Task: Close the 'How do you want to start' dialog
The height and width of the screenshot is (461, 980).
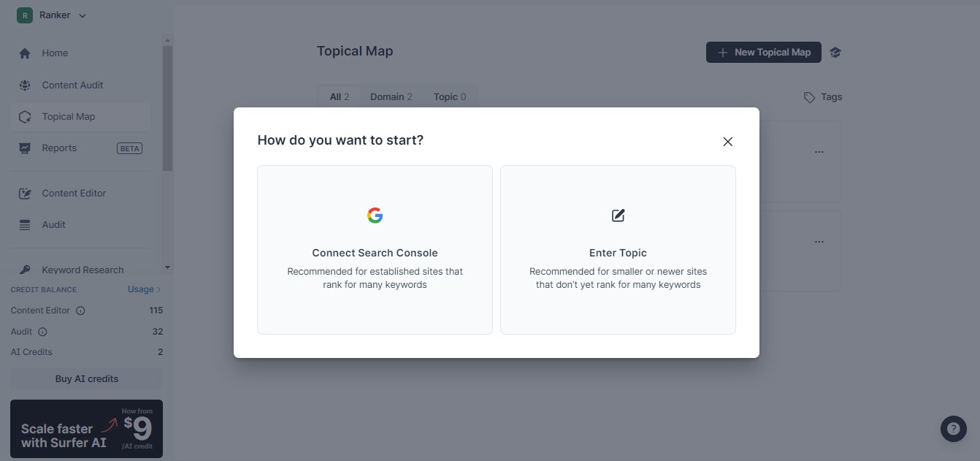Action: 727,142
